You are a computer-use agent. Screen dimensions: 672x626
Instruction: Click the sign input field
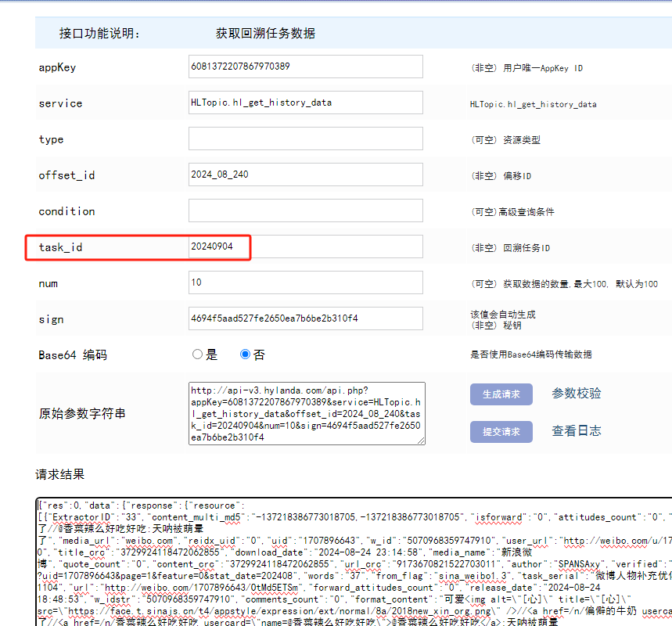click(305, 319)
